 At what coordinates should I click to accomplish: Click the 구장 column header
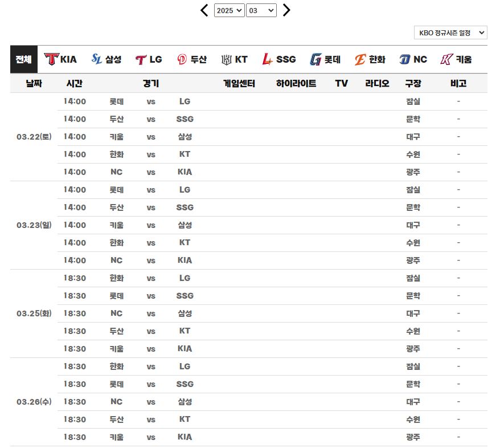click(413, 84)
